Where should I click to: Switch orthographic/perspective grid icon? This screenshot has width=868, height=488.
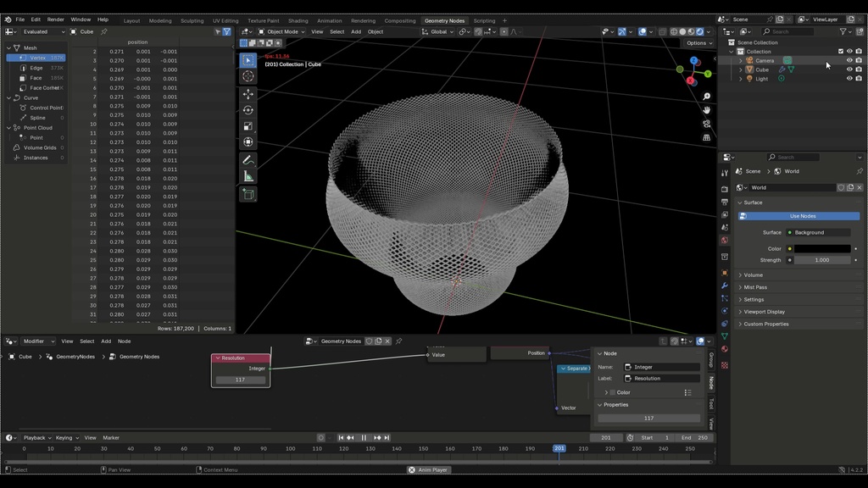click(x=706, y=137)
